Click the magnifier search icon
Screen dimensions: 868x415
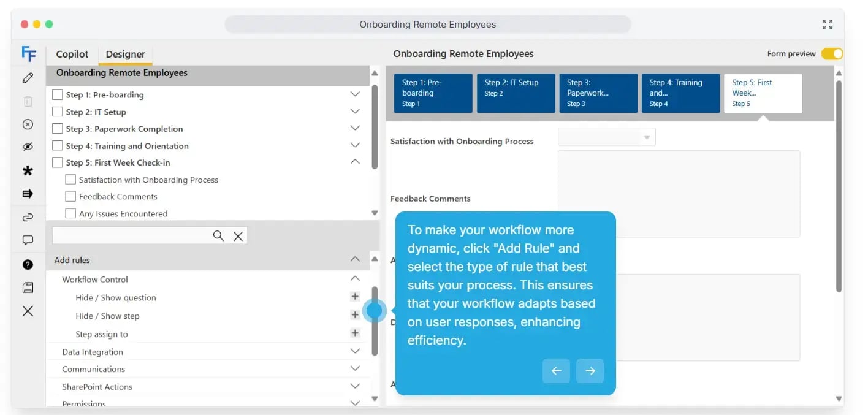[218, 236]
